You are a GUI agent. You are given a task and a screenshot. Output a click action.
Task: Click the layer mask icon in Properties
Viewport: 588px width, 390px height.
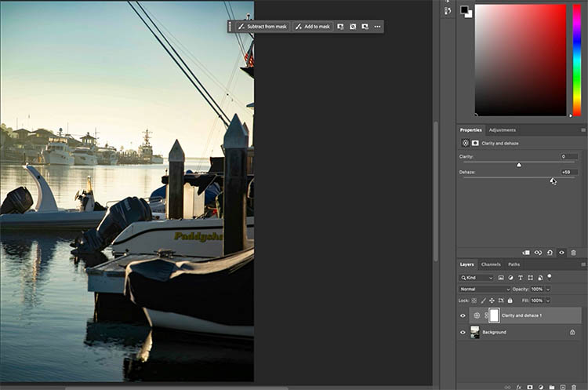coord(475,144)
